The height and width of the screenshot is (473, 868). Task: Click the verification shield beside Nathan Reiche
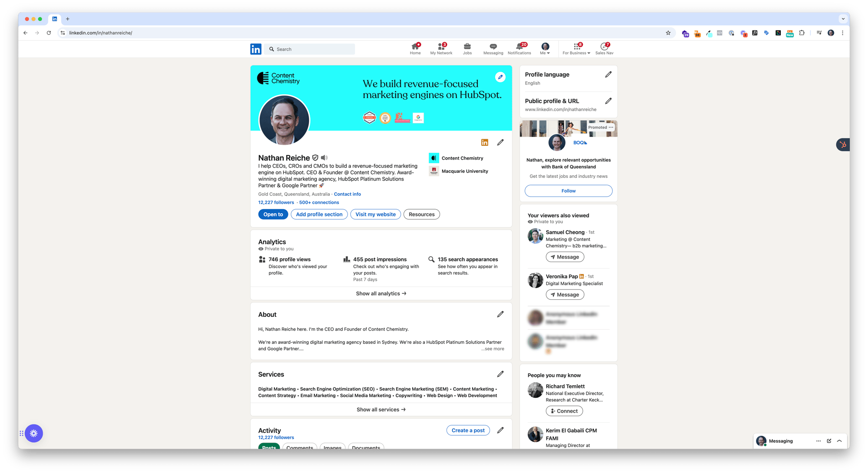point(315,158)
